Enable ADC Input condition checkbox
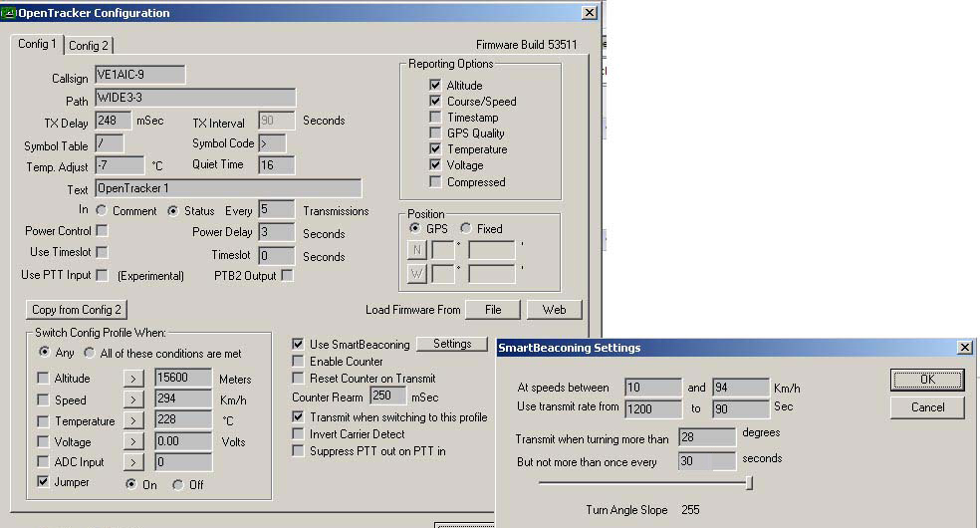 click(x=43, y=461)
